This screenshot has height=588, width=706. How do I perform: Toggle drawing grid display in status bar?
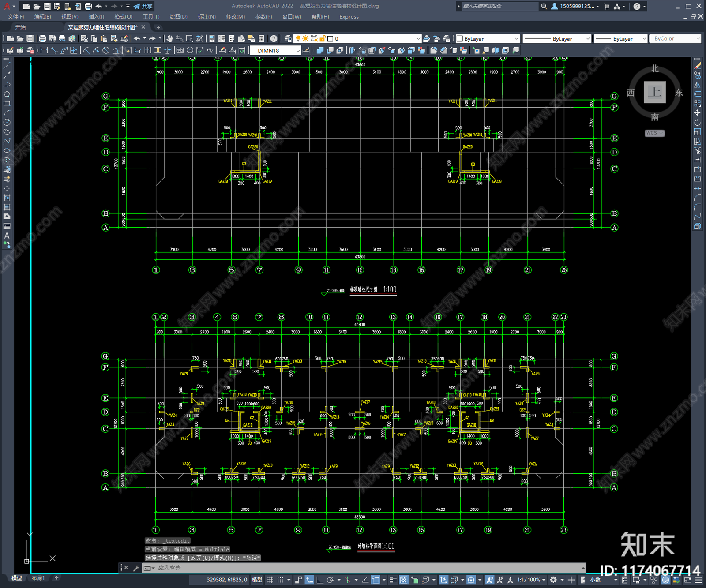[270, 580]
